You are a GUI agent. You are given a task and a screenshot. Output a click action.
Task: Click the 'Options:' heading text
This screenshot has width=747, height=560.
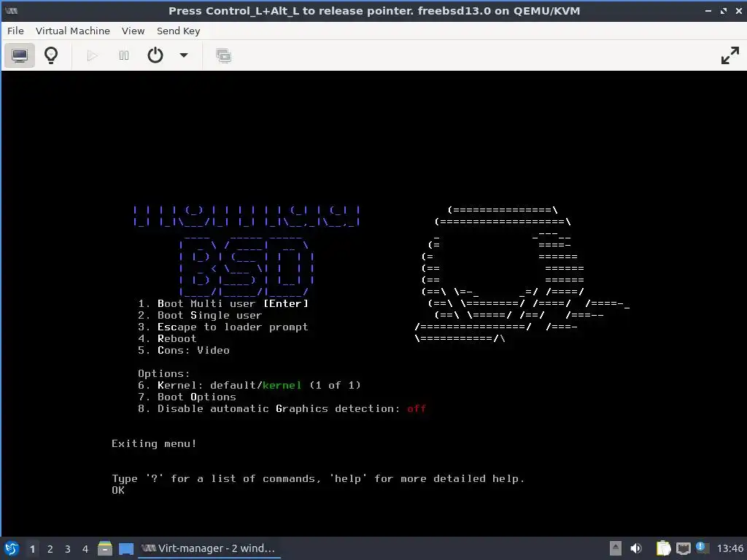164,373
